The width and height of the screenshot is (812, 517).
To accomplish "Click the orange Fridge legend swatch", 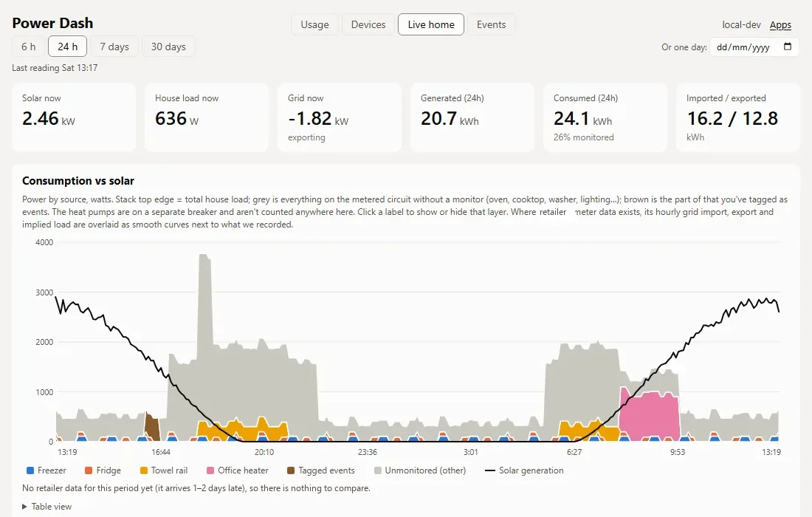I will click(89, 470).
